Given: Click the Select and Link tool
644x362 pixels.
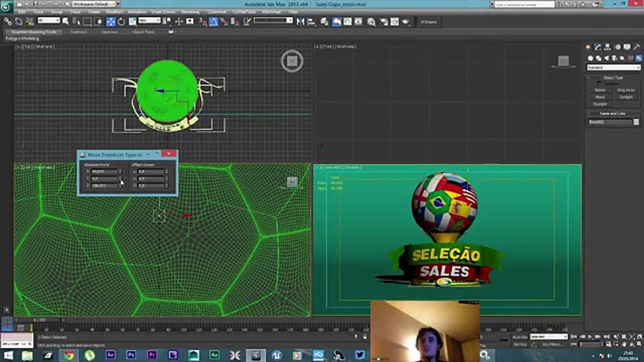Looking at the screenshot, I should [8, 22].
